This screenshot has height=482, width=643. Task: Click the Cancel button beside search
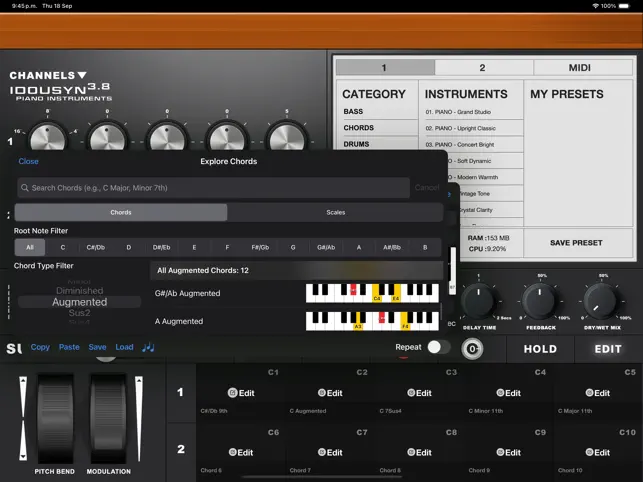pos(426,187)
